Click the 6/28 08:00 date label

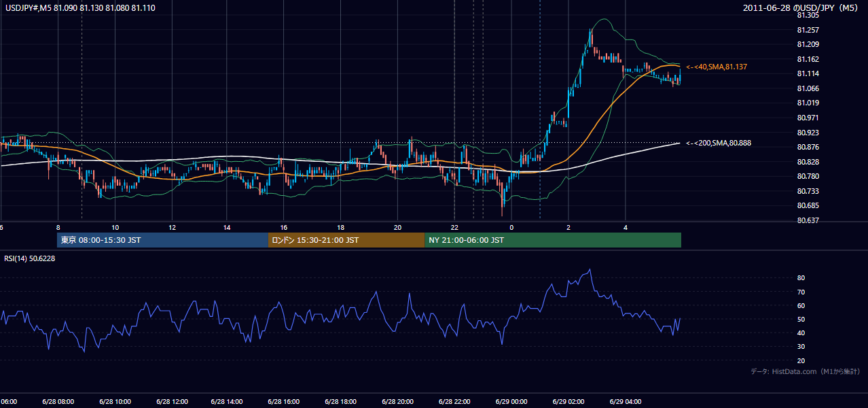point(58,402)
